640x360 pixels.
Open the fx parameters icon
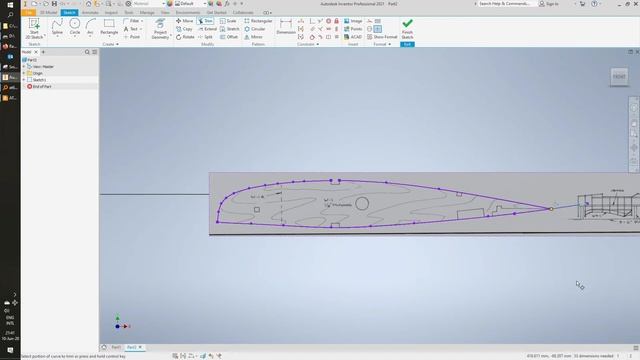point(227,4)
